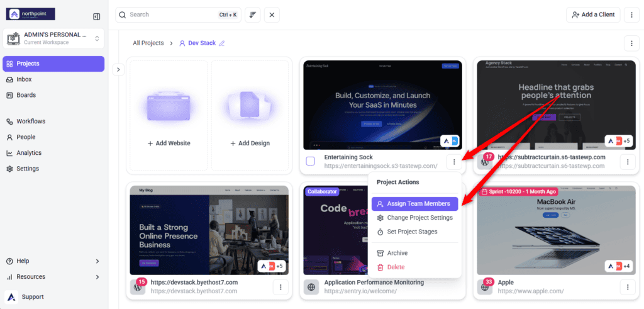Screen dimensions: 644x309
Task: Click the Add Design card
Action: (x=250, y=115)
